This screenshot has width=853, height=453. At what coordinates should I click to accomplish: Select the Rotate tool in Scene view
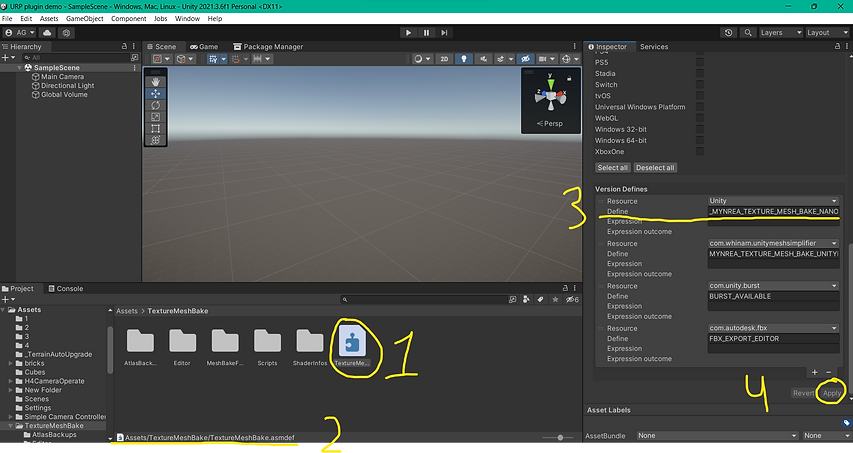point(156,105)
